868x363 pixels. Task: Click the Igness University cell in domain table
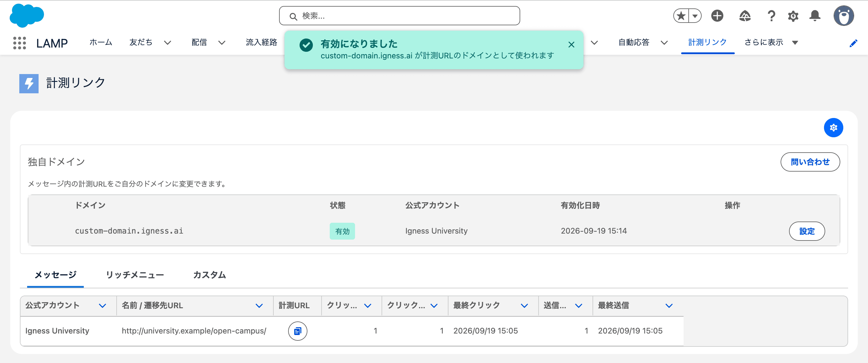point(436,231)
